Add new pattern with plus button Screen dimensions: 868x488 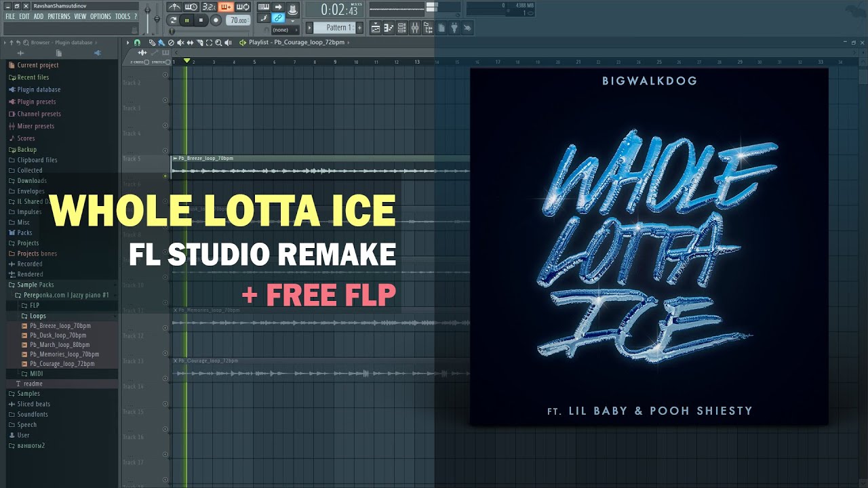(359, 28)
